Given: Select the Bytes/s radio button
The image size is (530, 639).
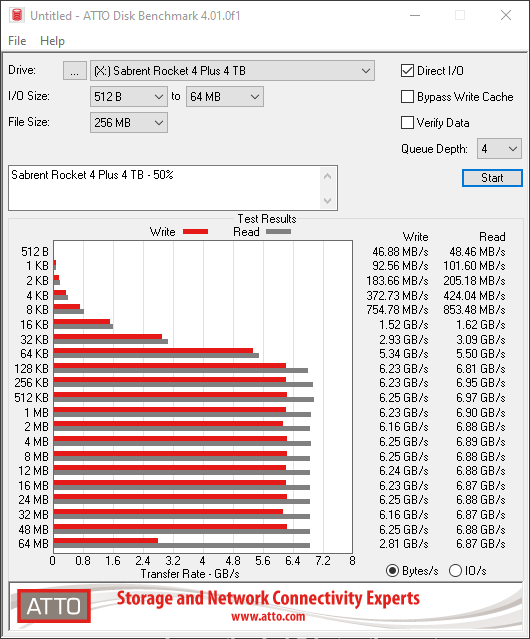Looking at the screenshot, I should click(392, 571).
